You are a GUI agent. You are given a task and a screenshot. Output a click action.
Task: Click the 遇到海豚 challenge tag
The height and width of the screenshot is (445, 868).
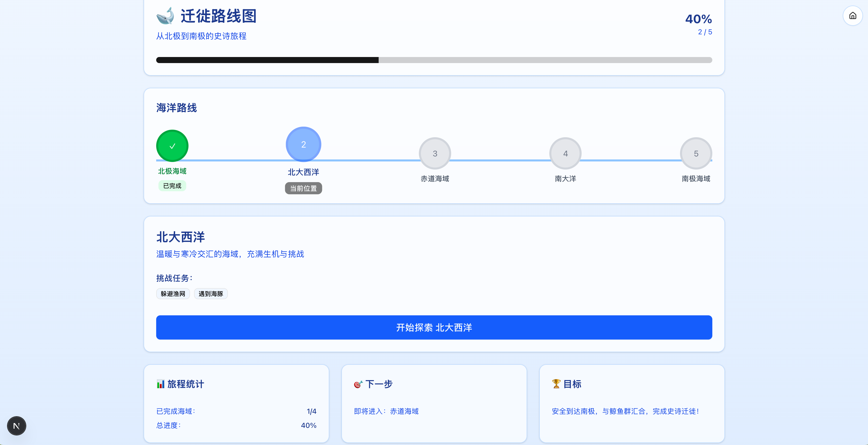pyautogui.click(x=211, y=294)
